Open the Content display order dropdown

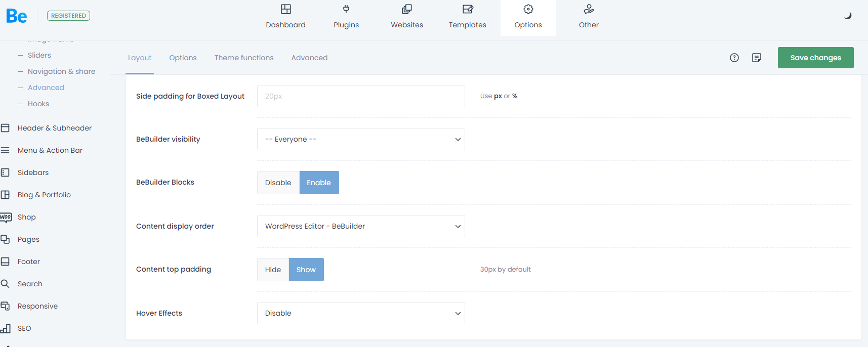[x=361, y=226]
